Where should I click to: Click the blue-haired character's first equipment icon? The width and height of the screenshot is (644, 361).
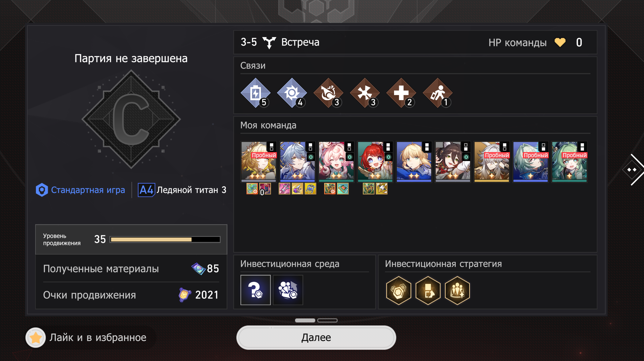(284, 189)
